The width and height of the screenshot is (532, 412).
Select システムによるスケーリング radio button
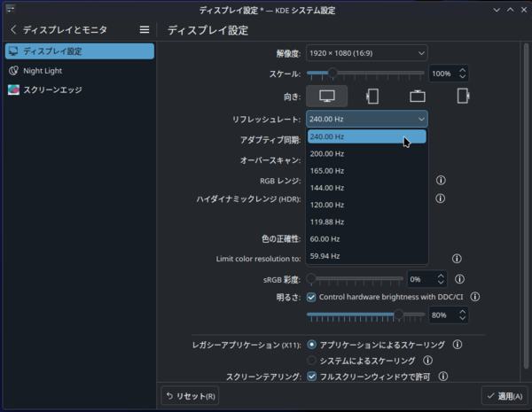coord(311,360)
